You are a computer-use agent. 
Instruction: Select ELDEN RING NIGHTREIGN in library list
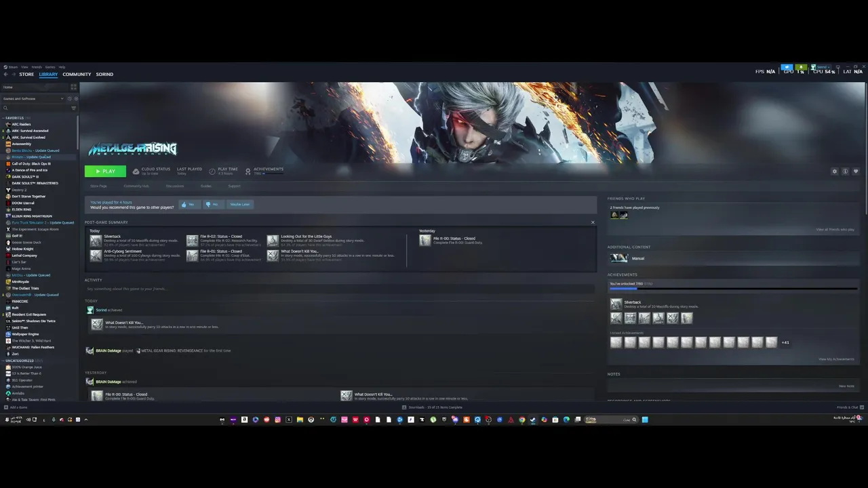pos(32,216)
